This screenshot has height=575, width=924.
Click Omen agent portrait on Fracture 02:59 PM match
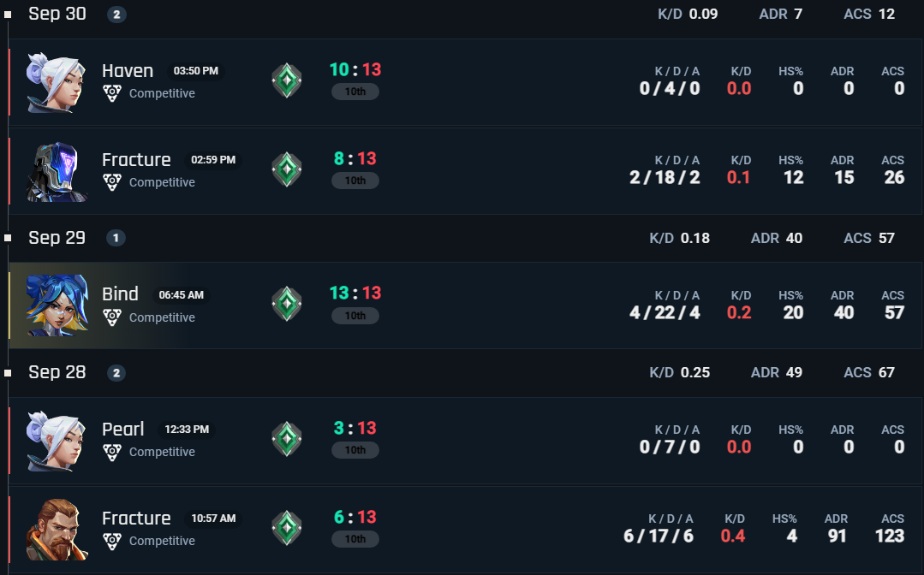pyautogui.click(x=57, y=171)
